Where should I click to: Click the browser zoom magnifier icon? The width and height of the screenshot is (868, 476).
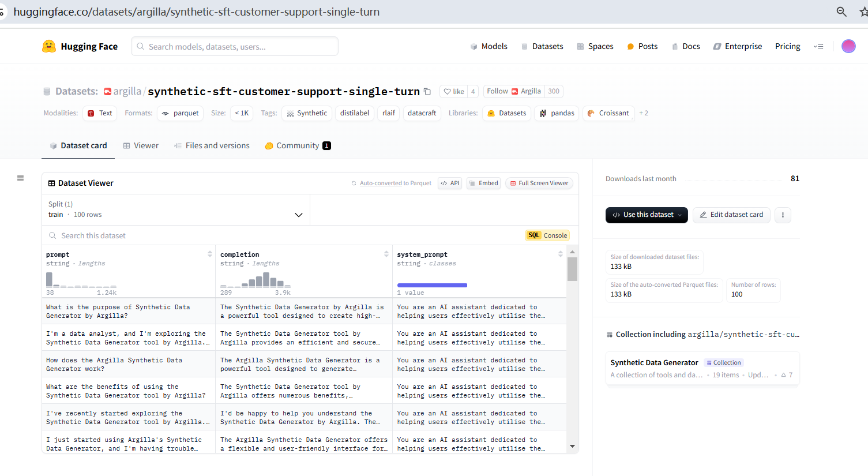pyautogui.click(x=841, y=12)
